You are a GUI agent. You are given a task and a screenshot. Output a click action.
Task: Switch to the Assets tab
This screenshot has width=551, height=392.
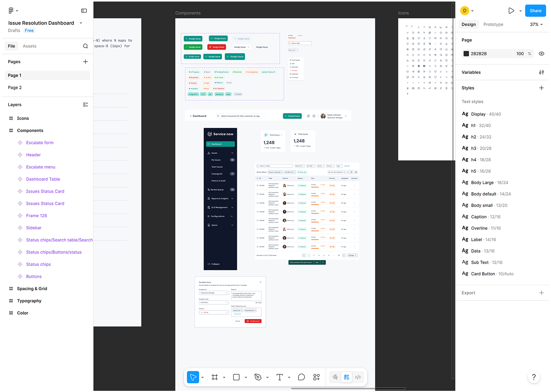coord(29,46)
